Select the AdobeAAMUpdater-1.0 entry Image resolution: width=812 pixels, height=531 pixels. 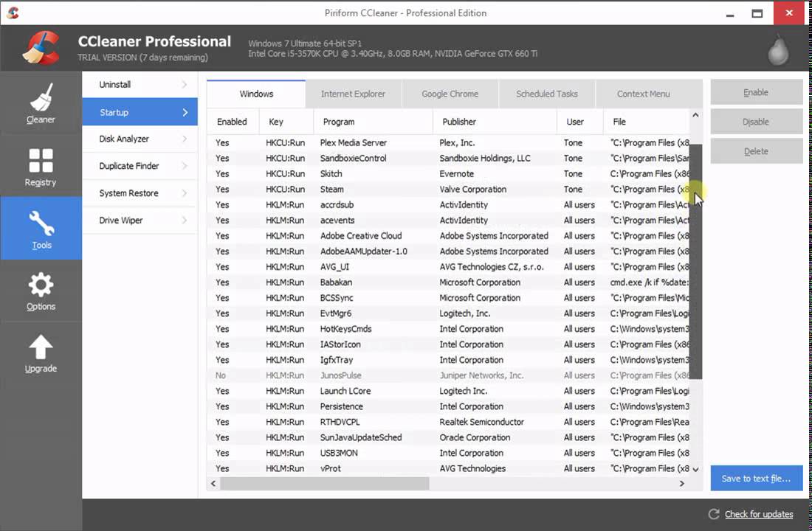click(449, 251)
